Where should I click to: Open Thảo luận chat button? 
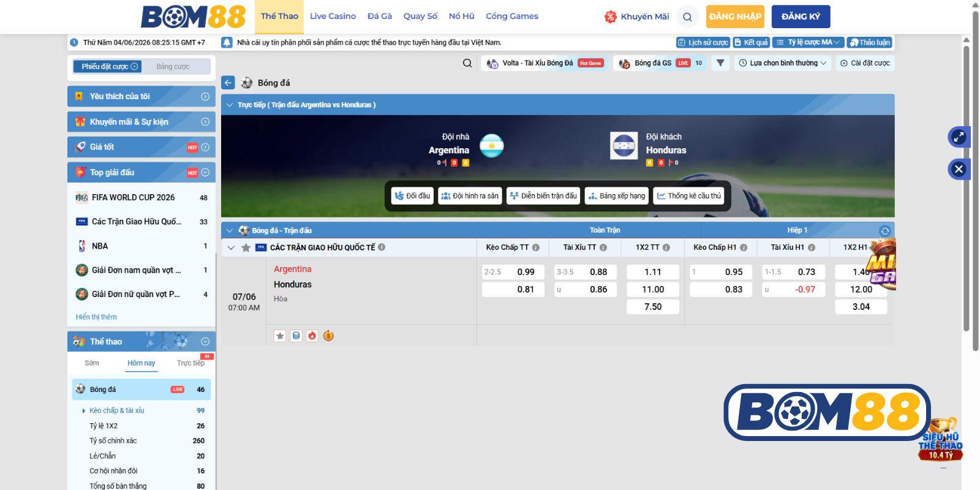pos(869,42)
